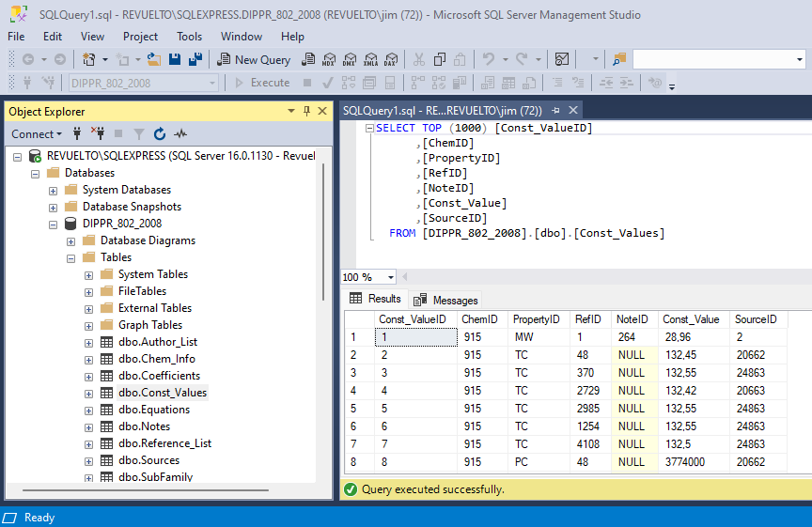Click the Object Explorer vertical scrollbar
The image size is (812, 527).
pos(323,232)
